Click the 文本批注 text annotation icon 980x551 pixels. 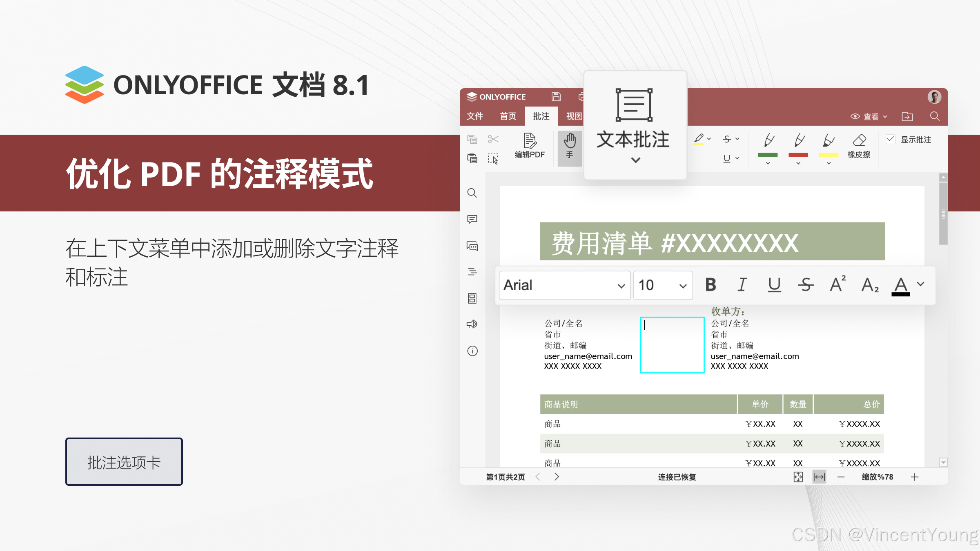(634, 105)
